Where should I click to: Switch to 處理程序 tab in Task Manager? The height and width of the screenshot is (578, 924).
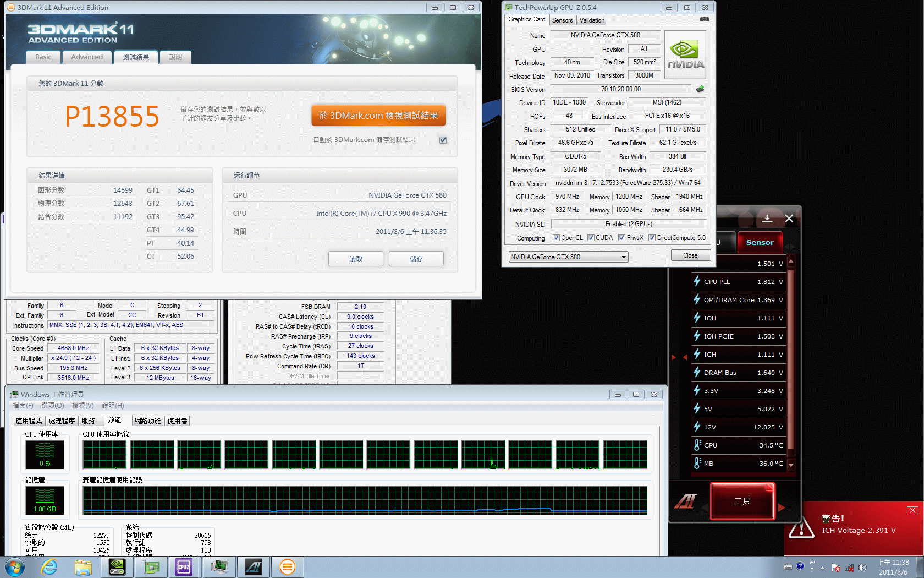[x=62, y=421]
